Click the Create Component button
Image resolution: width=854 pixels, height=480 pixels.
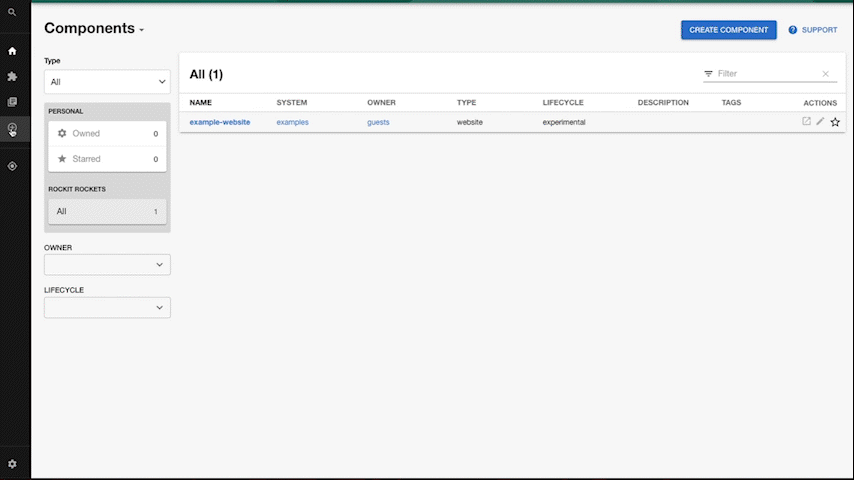coord(729,30)
